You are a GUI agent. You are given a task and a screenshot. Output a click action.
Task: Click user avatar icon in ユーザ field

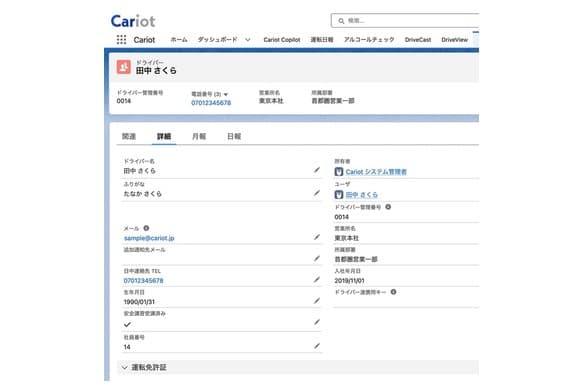pos(338,195)
